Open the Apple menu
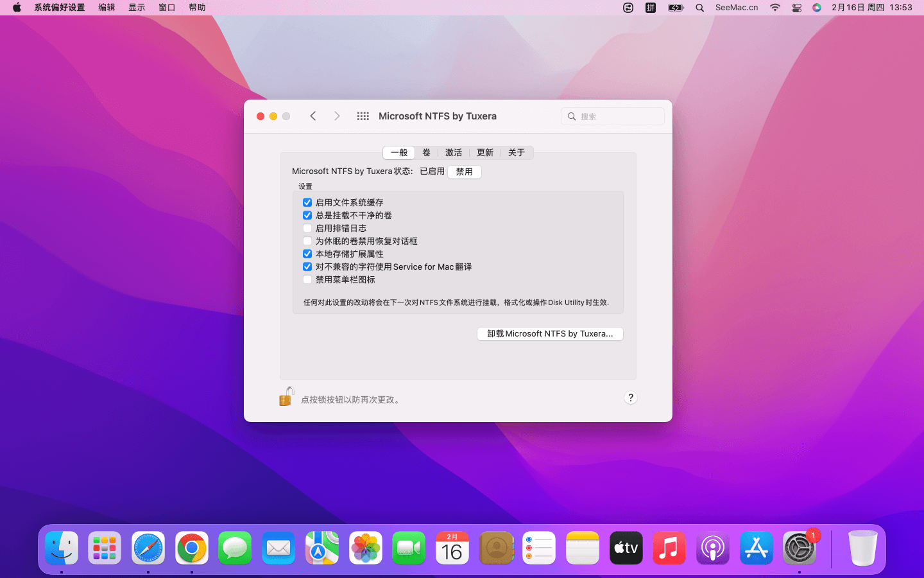The width and height of the screenshot is (924, 578). [17, 8]
